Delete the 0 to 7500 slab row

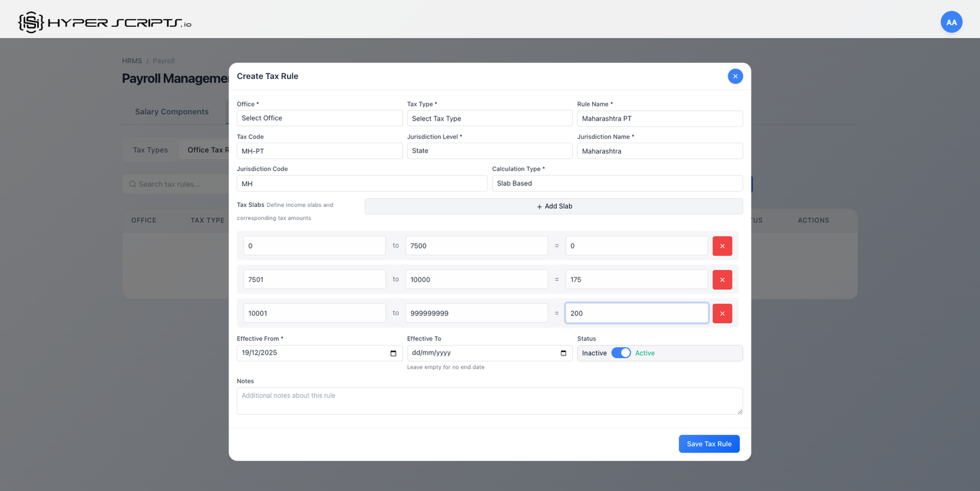click(x=722, y=245)
